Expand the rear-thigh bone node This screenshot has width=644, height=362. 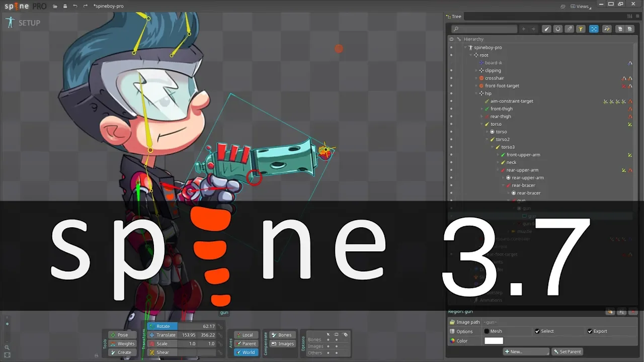pyautogui.click(x=481, y=116)
